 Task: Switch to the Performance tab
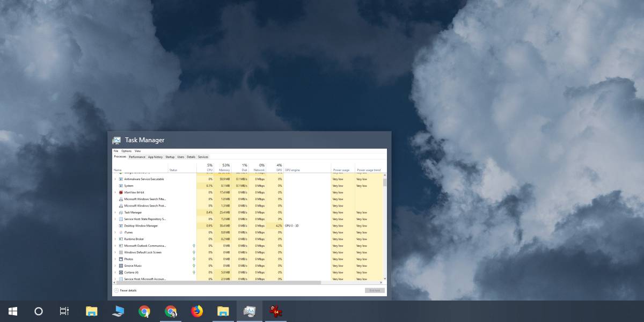(137, 157)
